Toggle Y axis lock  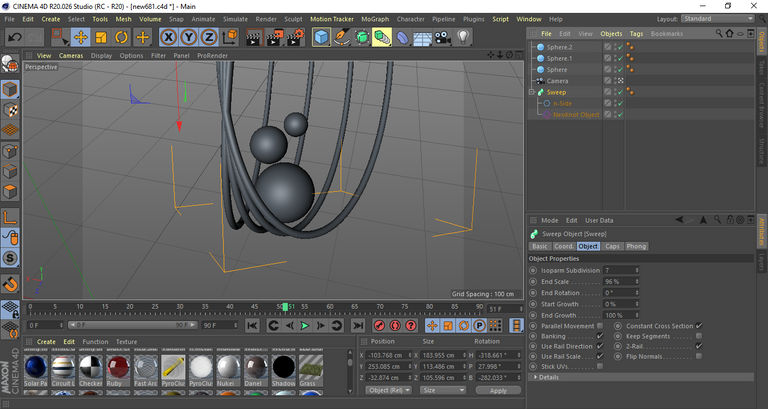pyautogui.click(x=189, y=37)
